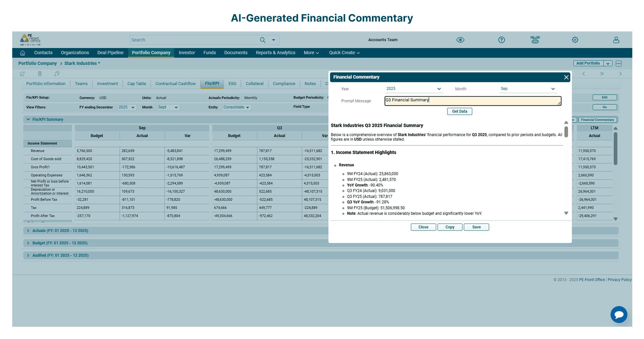
Task: Open the Documents menu
Action: (236, 53)
